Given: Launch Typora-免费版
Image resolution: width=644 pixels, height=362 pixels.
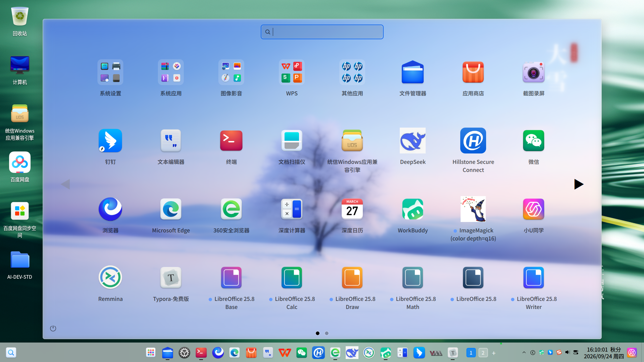Looking at the screenshot, I should 171,278.
